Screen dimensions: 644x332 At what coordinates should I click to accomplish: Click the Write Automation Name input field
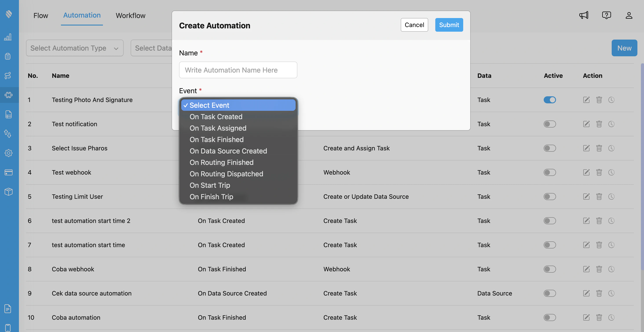(238, 70)
